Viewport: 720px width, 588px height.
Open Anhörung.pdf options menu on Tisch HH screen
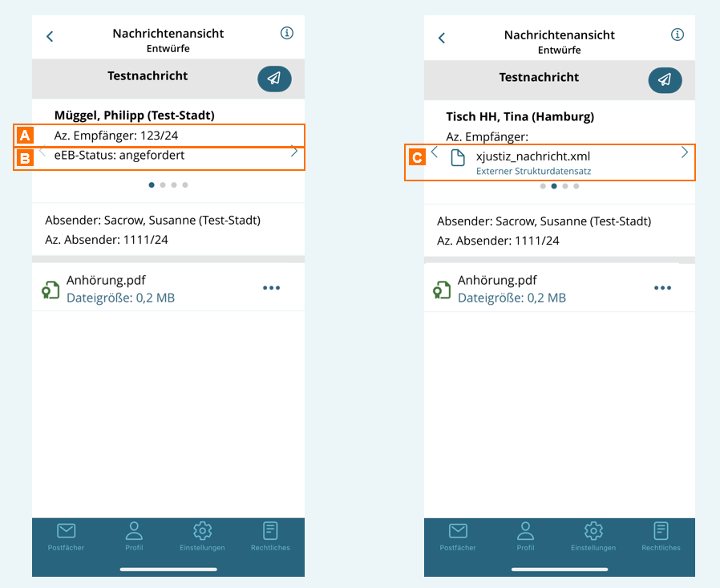(x=662, y=288)
